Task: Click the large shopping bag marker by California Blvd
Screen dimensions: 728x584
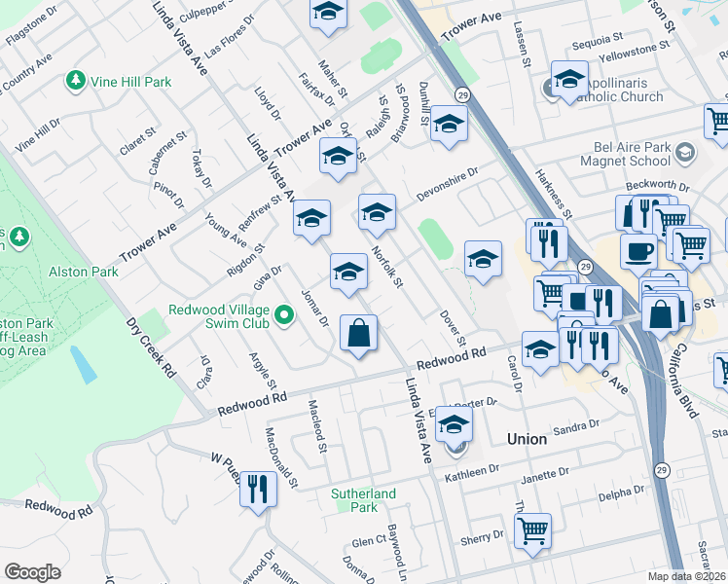Action: 661,314
